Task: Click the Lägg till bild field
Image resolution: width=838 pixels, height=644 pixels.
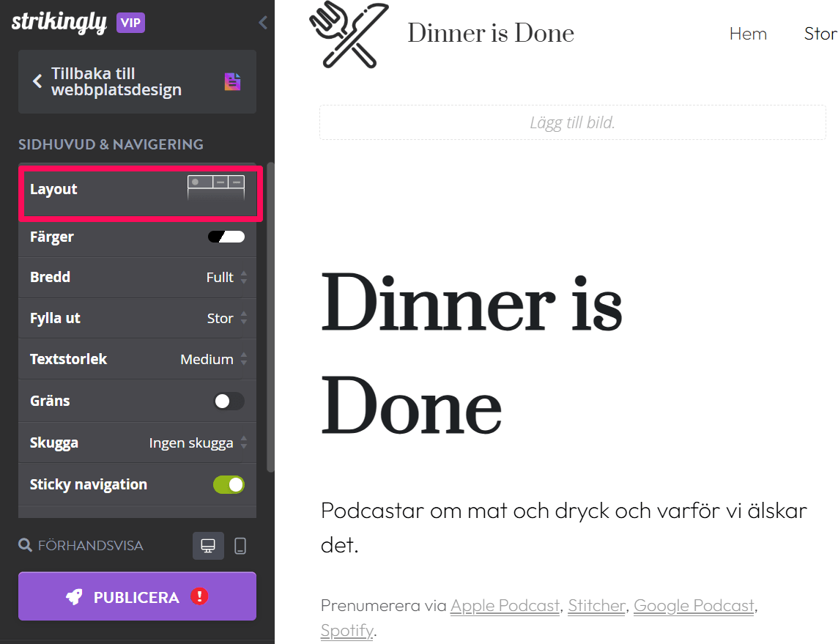Action: click(x=572, y=122)
